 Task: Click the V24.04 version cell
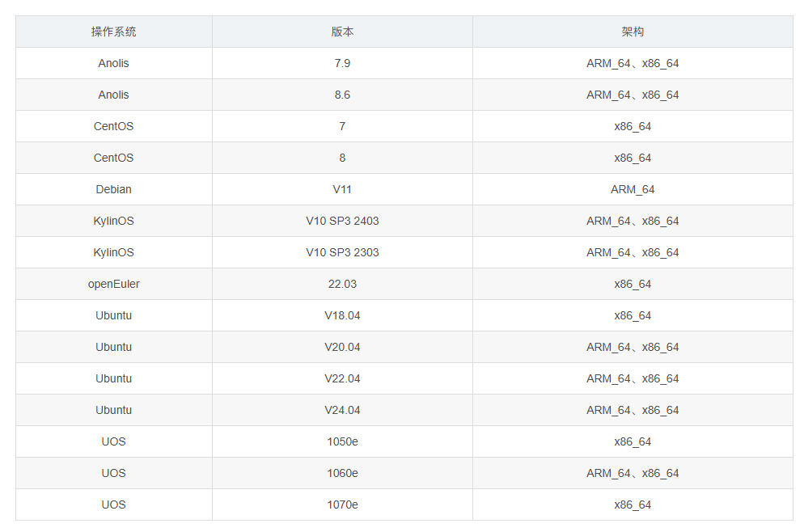click(342, 410)
